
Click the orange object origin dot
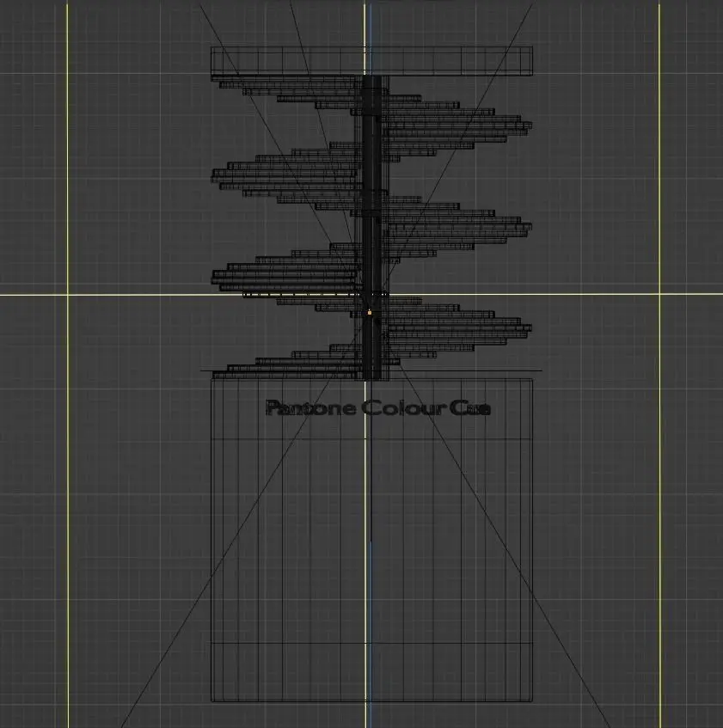point(370,313)
